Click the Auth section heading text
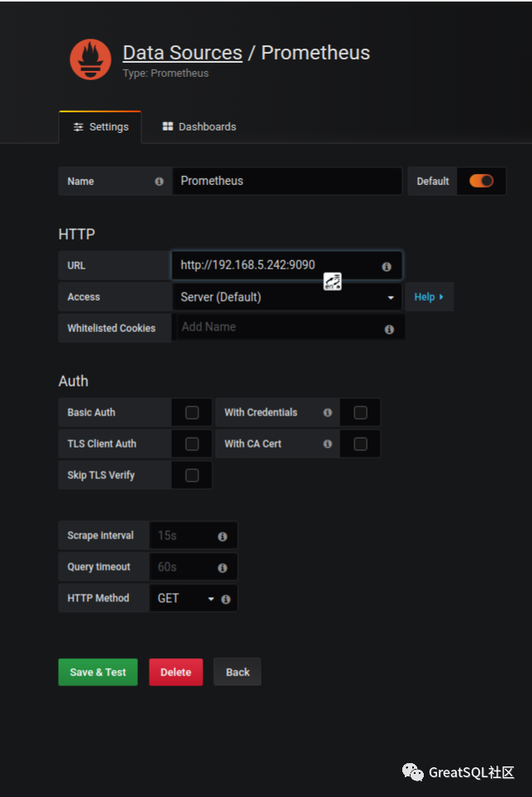Viewport: 532px width, 797px height. click(x=74, y=382)
